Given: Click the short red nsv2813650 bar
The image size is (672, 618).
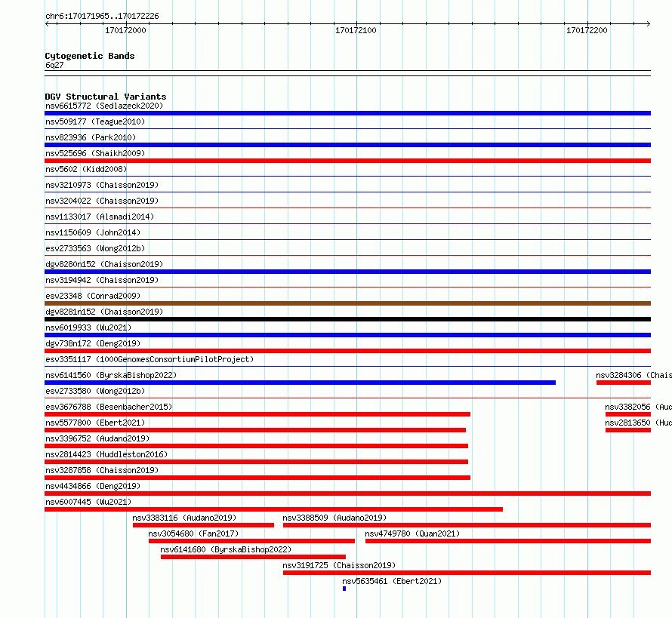Looking at the screenshot, I should tap(628, 430).
